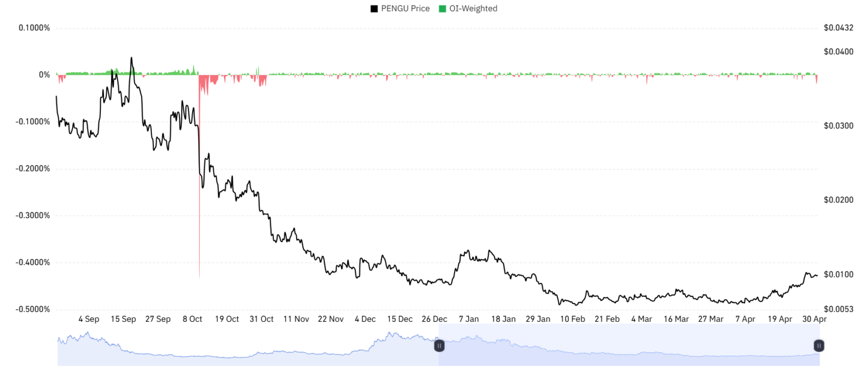
Task: Click the 15 Dec date label
Action: tap(400, 319)
